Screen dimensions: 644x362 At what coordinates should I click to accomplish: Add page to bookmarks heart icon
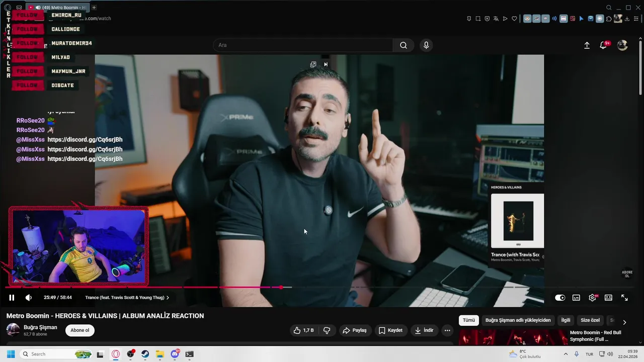click(514, 19)
